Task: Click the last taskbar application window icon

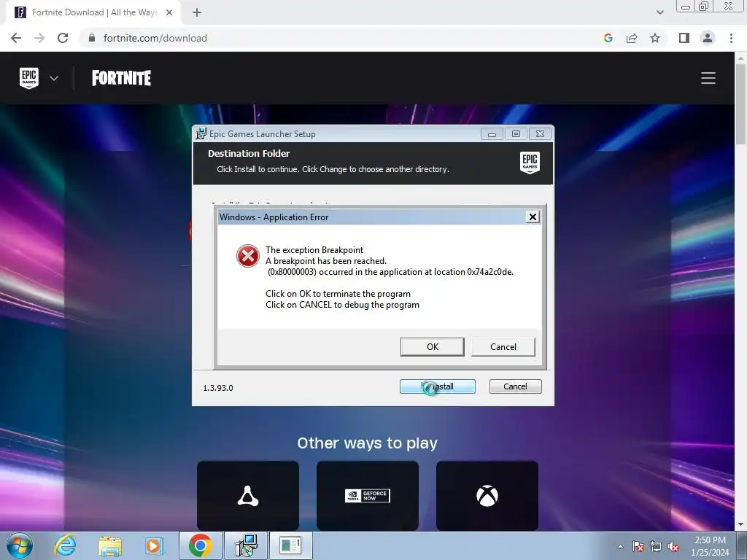Action: click(x=291, y=545)
